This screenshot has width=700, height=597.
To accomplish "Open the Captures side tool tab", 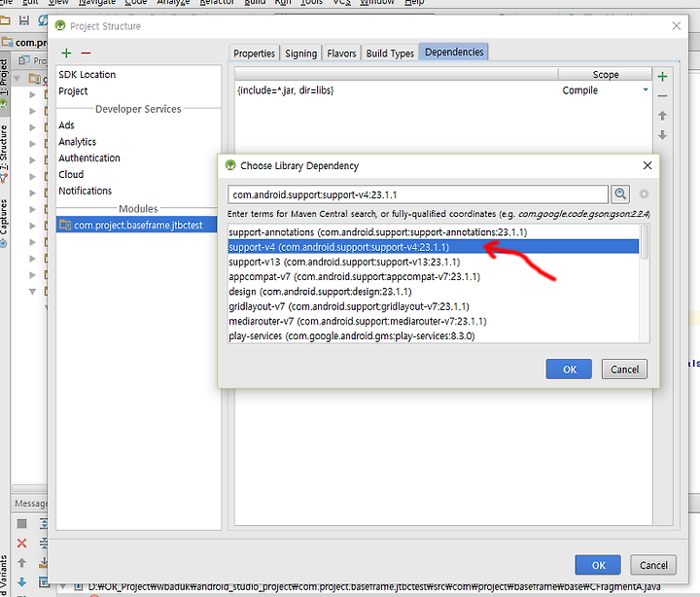I will [x=4, y=222].
